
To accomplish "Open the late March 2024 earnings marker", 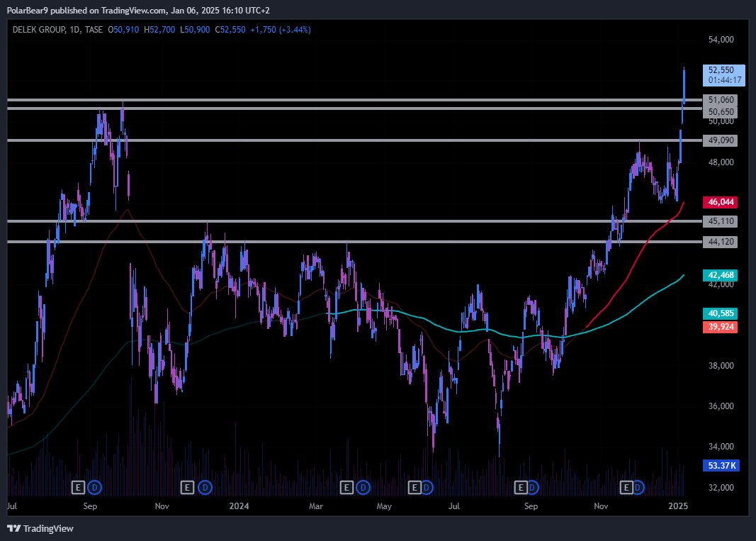I will (346, 487).
